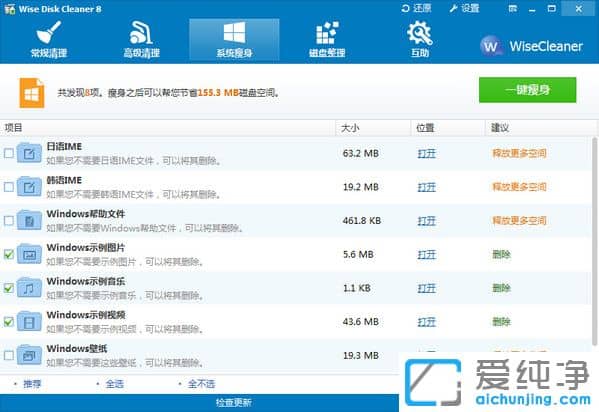Click the 推荐 selection link
The width and height of the screenshot is (599, 412).
(x=32, y=384)
